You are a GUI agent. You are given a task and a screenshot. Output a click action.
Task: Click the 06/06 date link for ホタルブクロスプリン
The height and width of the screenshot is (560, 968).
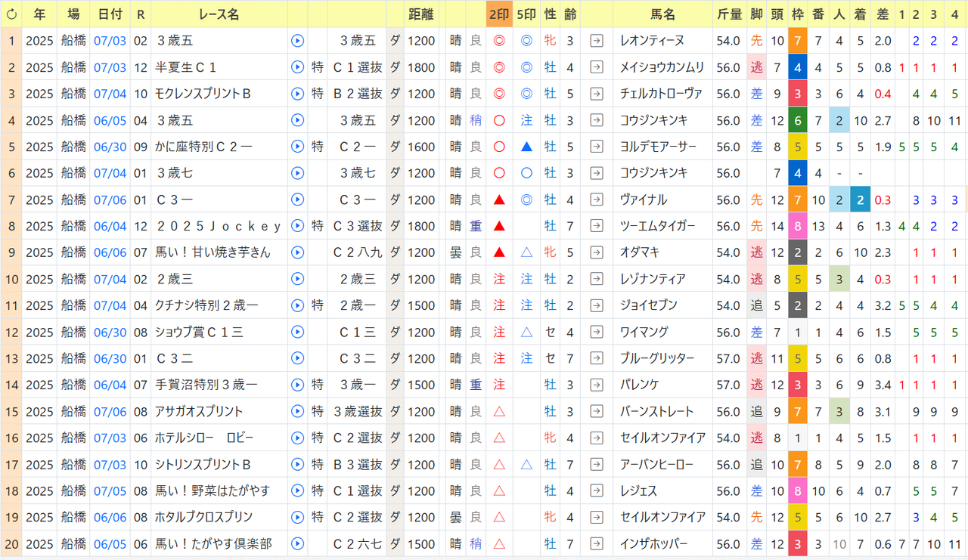coord(110,517)
